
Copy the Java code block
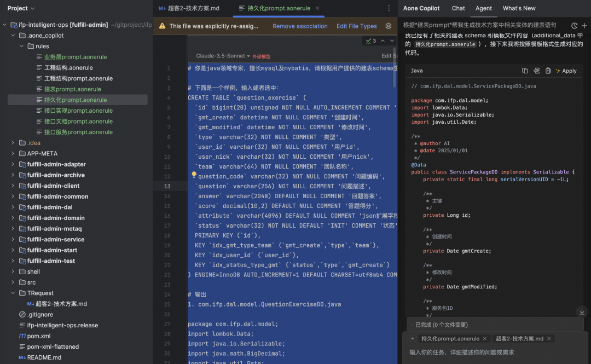(525, 71)
